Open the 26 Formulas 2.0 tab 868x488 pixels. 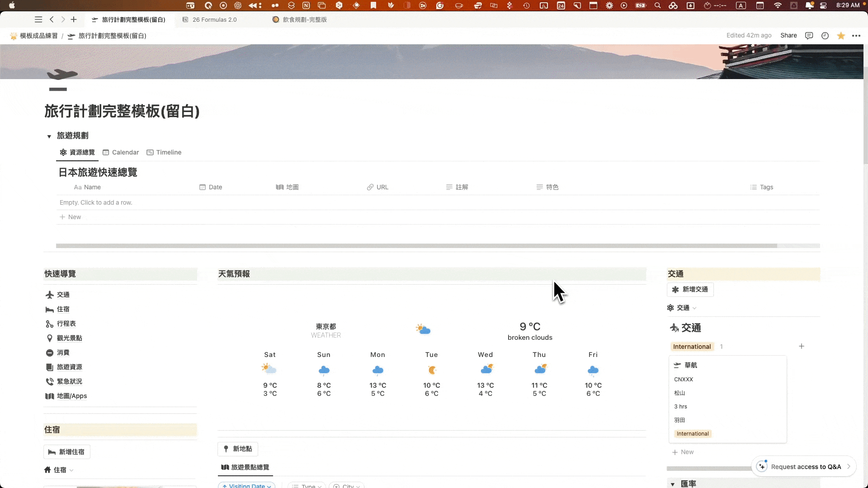pos(214,20)
